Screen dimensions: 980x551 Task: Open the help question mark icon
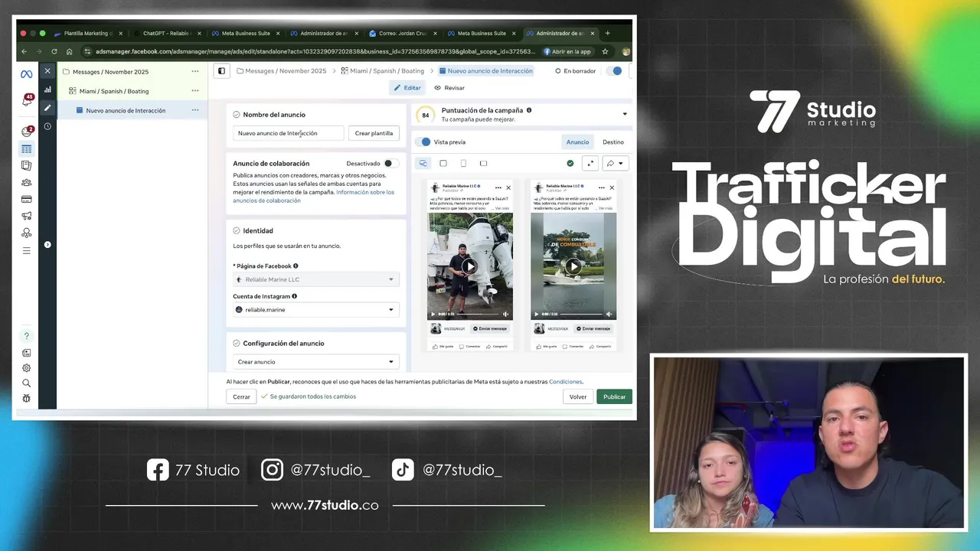(27, 336)
